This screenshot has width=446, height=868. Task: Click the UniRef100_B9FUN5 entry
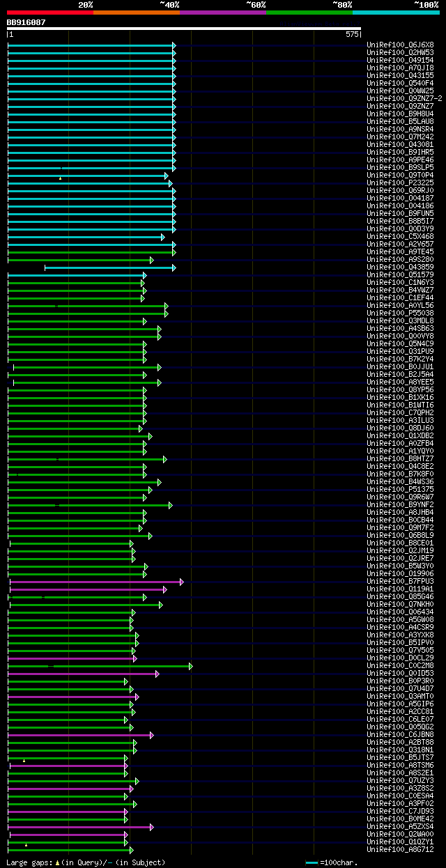pos(400,213)
